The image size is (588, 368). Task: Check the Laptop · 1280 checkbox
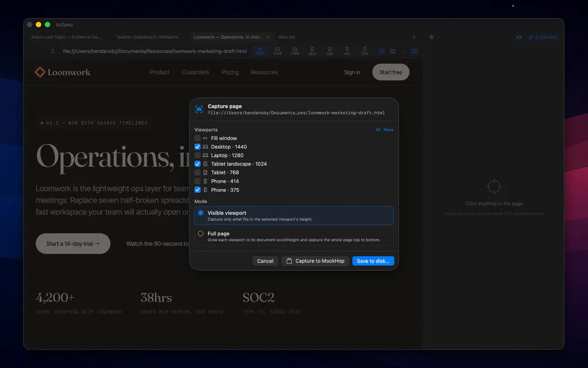click(x=197, y=156)
